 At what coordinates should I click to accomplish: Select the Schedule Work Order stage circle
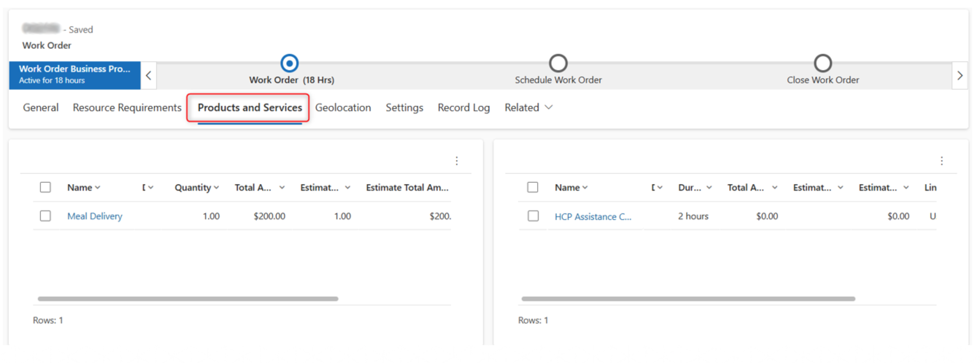click(558, 63)
